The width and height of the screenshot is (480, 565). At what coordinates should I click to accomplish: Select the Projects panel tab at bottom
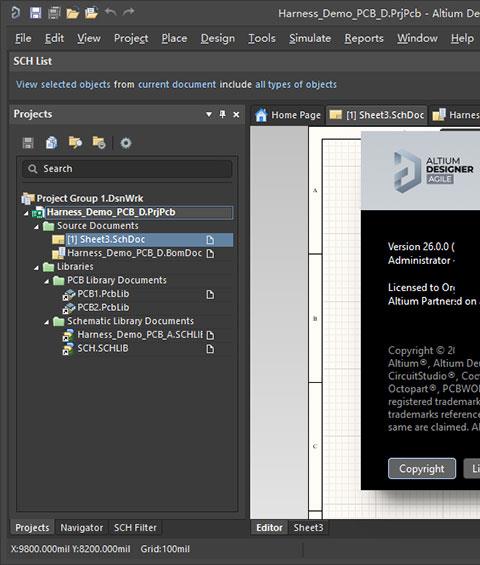click(x=32, y=528)
